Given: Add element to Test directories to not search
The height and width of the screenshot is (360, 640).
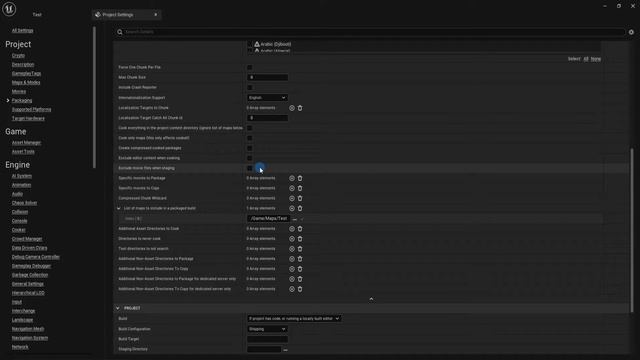Looking at the screenshot, I should (292, 249).
